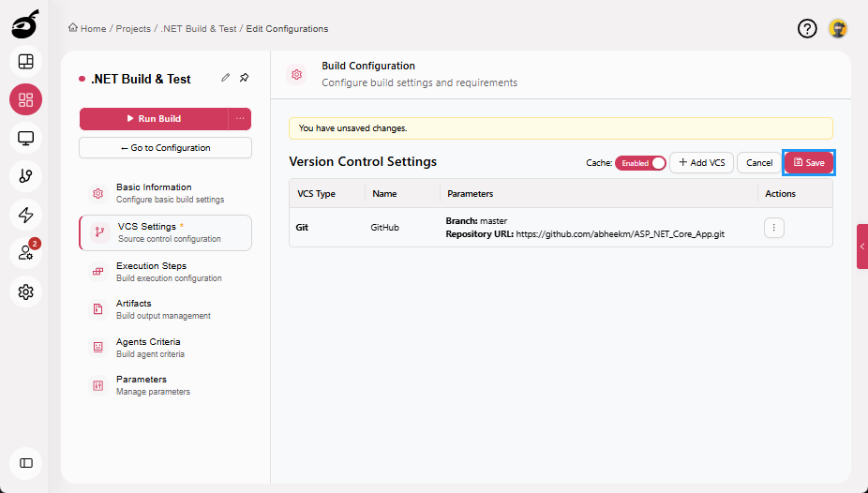Click the unsaved changes warning banner
The image size is (868, 493).
[561, 128]
